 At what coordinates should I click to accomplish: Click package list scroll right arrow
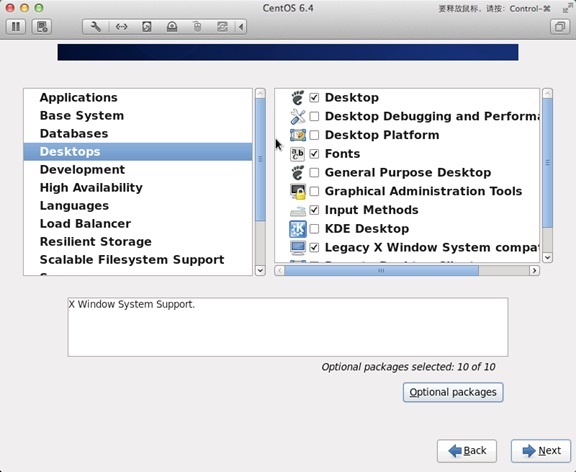tap(534, 271)
